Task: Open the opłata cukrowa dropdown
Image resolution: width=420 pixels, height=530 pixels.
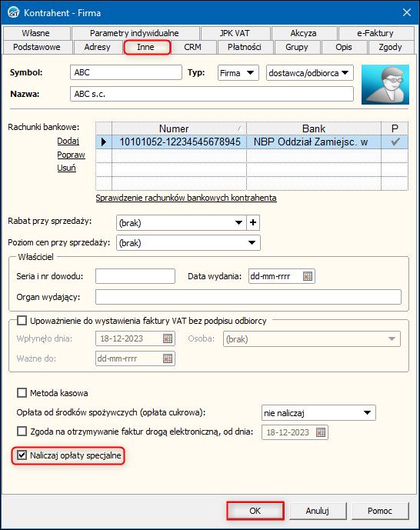Action: point(318,413)
